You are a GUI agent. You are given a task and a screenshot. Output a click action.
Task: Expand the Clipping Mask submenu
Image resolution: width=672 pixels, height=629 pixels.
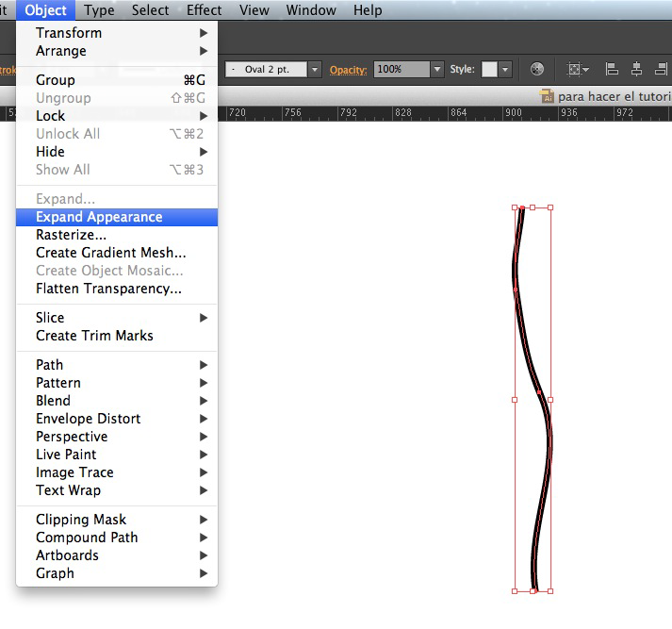(117, 520)
